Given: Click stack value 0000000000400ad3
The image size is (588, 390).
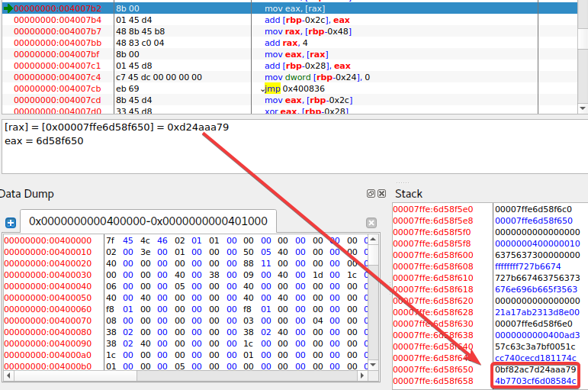Looking at the screenshot, I should pyautogui.click(x=536, y=335).
